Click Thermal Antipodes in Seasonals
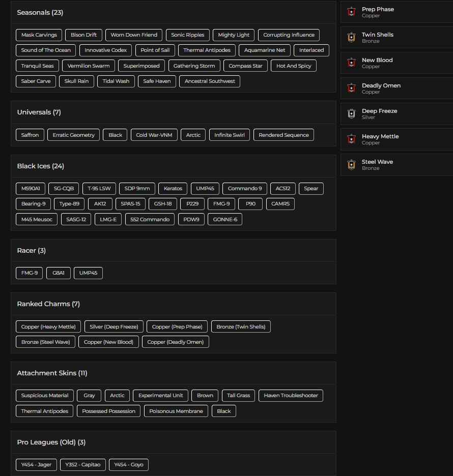This screenshot has width=453, height=476. [x=207, y=50]
